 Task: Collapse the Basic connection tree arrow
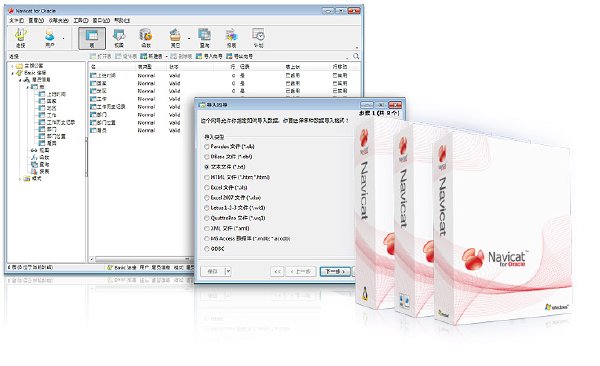click(13, 73)
